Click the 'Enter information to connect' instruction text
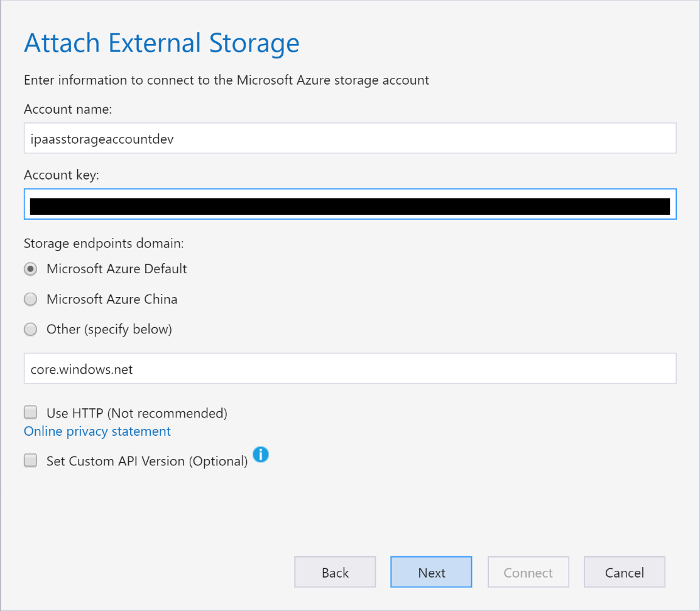This screenshot has height=611, width=700. coord(226,80)
